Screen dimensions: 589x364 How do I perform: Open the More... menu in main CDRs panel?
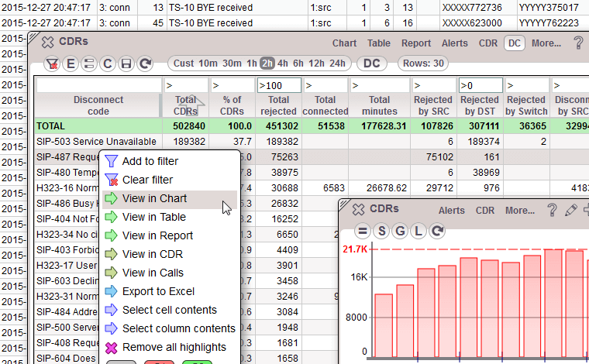click(x=546, y=43)
